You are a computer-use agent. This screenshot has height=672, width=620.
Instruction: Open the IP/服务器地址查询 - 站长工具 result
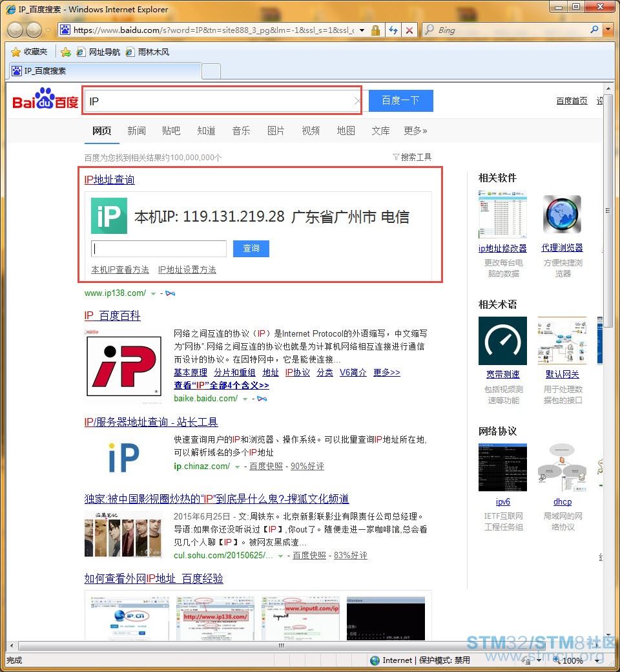[151, 422]
